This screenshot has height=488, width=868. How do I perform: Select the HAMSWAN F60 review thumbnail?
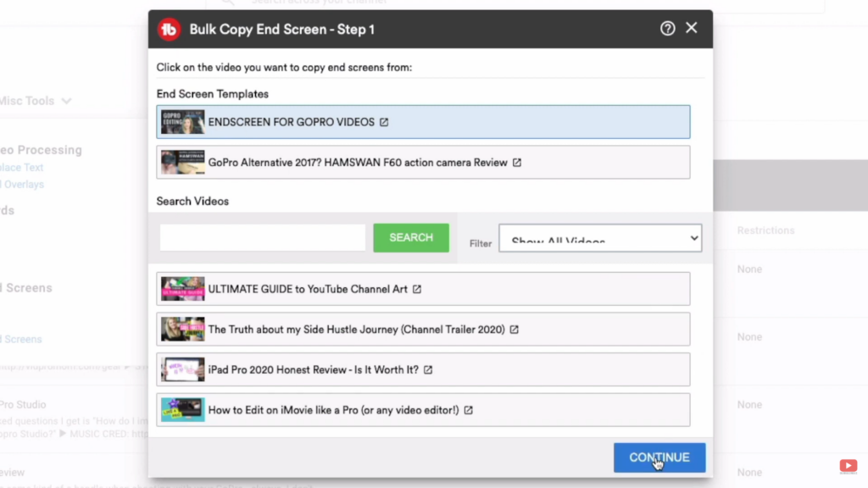coord(183,162)
